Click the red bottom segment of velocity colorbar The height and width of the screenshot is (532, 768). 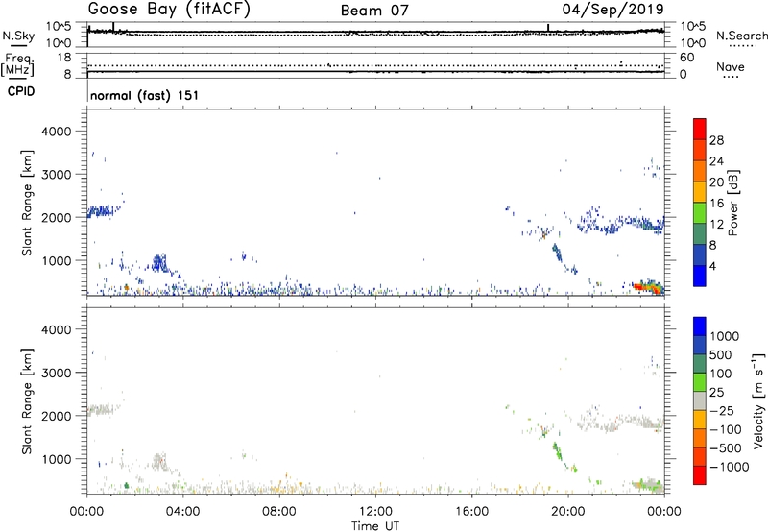pyautogui.click(x=700, y=475)
